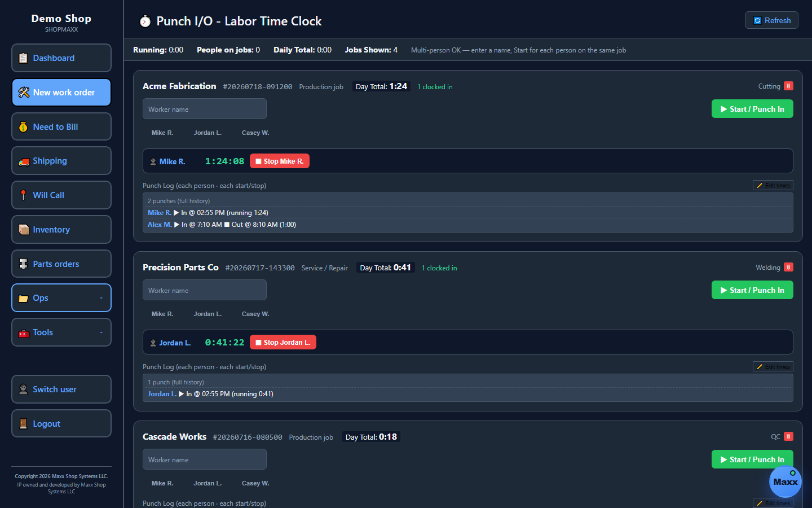Click the Cutting stage label
Screen dimensions: 812x508
tap(769, 86)
